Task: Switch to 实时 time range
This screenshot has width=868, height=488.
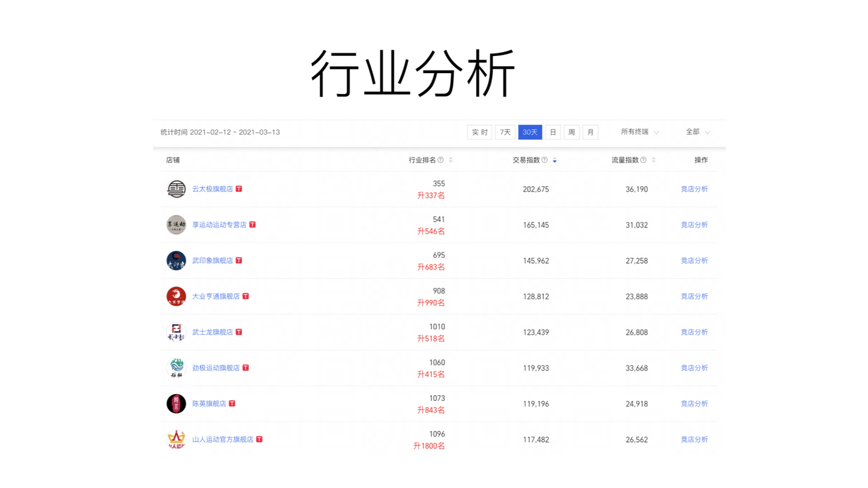Action: (x=480, y=132)
